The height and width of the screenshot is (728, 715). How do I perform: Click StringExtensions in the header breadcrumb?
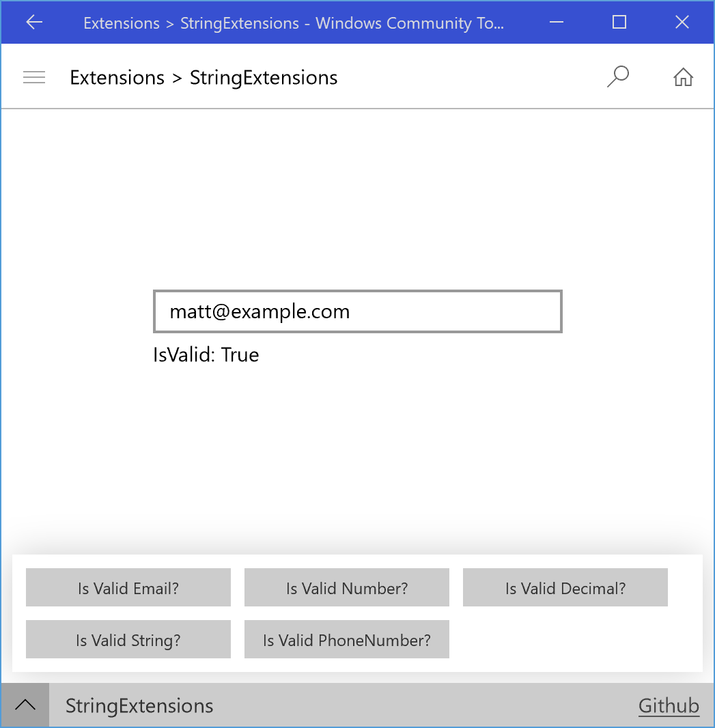coord(263,77)
